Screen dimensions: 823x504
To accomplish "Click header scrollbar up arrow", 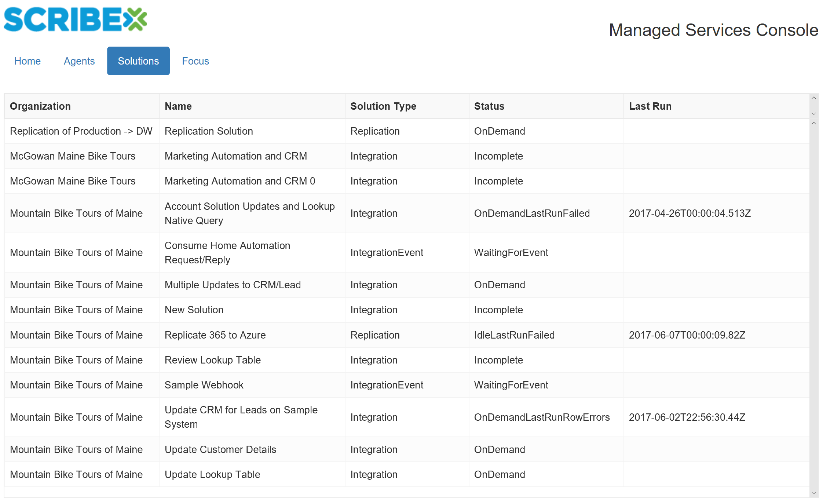I will pos(813,98).
